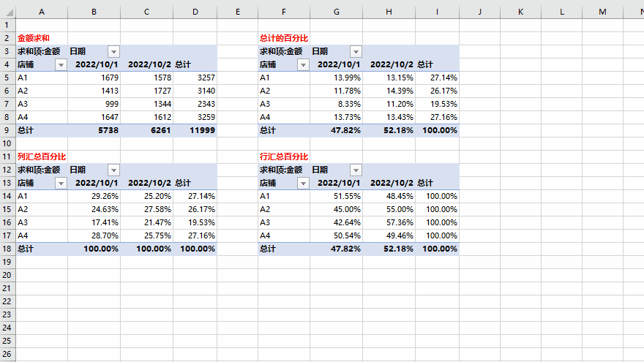Click 总计 row label in cell F18
This screenshot has width=644, height=362.
pos(268,249)
